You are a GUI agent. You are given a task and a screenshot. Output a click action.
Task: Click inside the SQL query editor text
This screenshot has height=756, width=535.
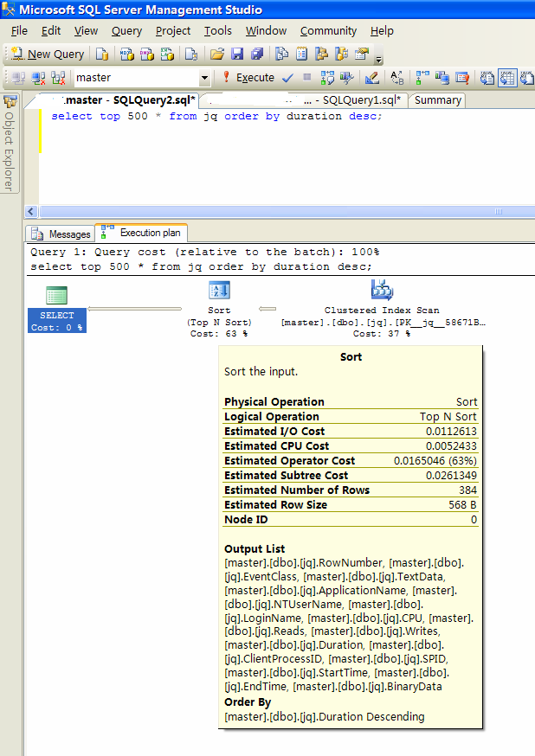(x=216, y=116)
